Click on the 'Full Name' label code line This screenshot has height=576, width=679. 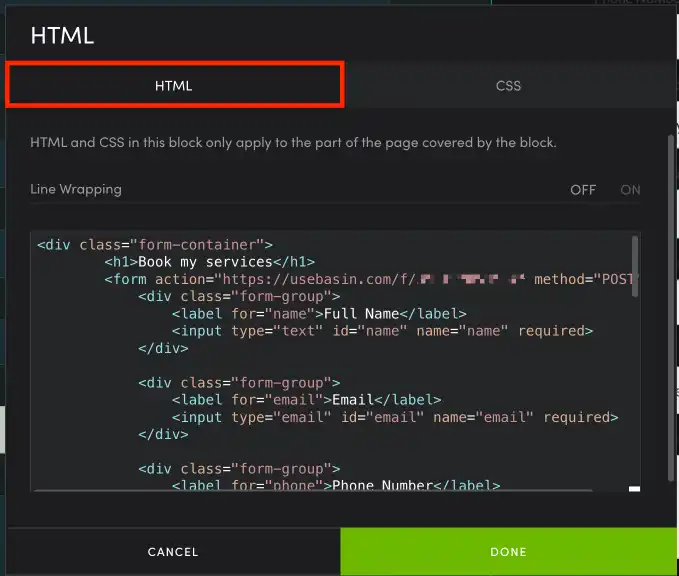tap(318, 313)
